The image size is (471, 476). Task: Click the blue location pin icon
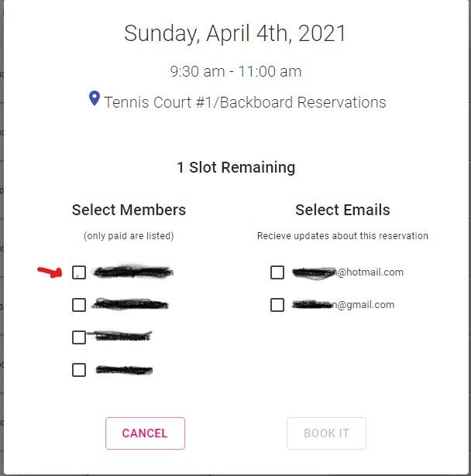coord(95,98)
